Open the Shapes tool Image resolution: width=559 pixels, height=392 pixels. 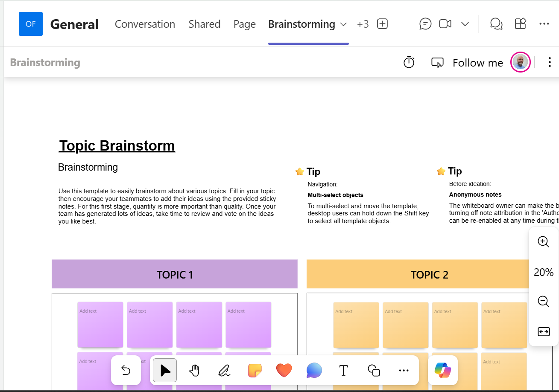coord(374,370)
